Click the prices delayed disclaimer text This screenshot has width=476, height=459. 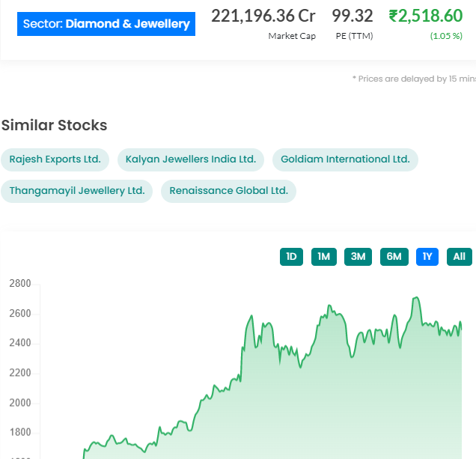(414, 79)
